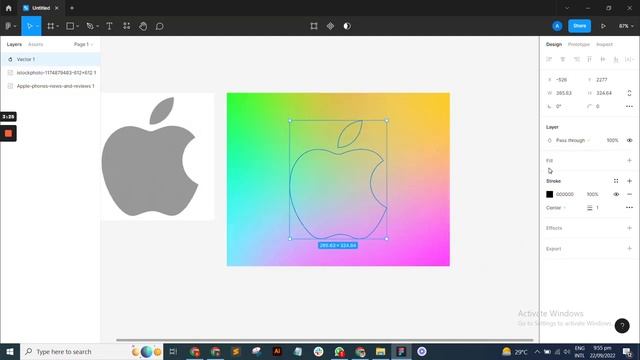The image size is (640, 360).
Task: Open the help question mark button
Action: pyautogui.click(x=622, y=326)
